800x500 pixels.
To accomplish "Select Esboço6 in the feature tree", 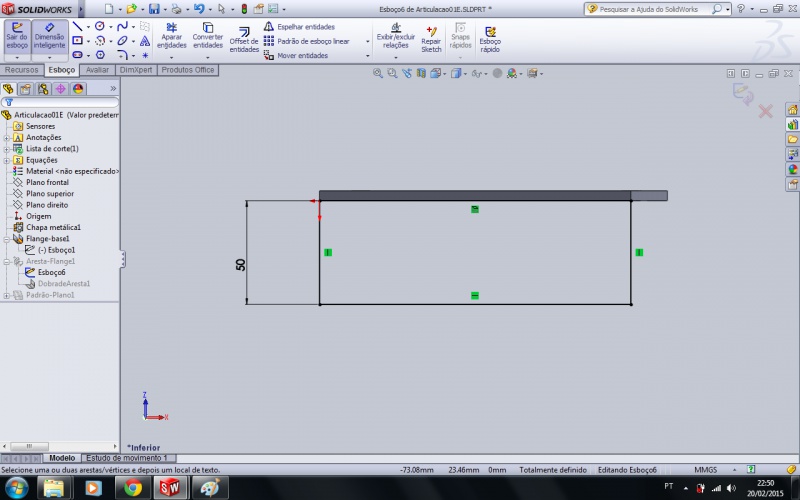I will pyautogui.click(x=52, y=272).
